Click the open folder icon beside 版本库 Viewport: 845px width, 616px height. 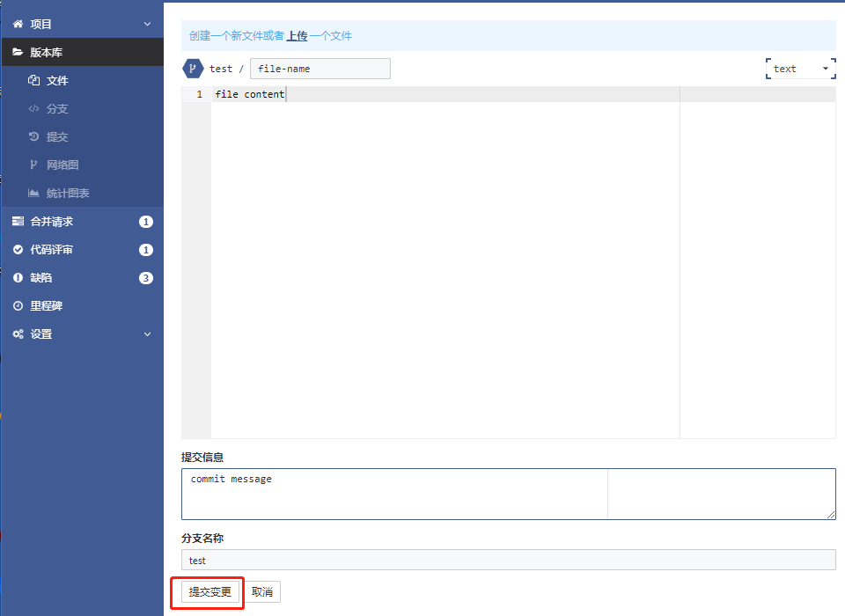[18, 53]
